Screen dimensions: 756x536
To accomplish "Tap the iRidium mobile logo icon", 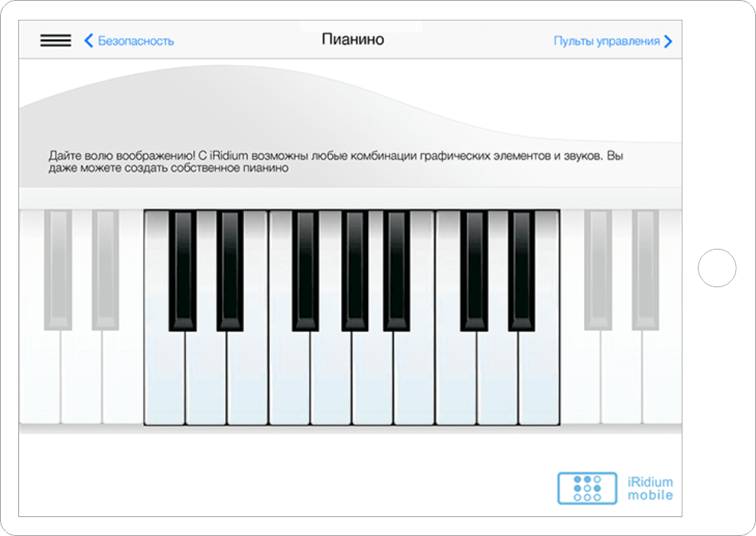I will [x=587, y=489].
